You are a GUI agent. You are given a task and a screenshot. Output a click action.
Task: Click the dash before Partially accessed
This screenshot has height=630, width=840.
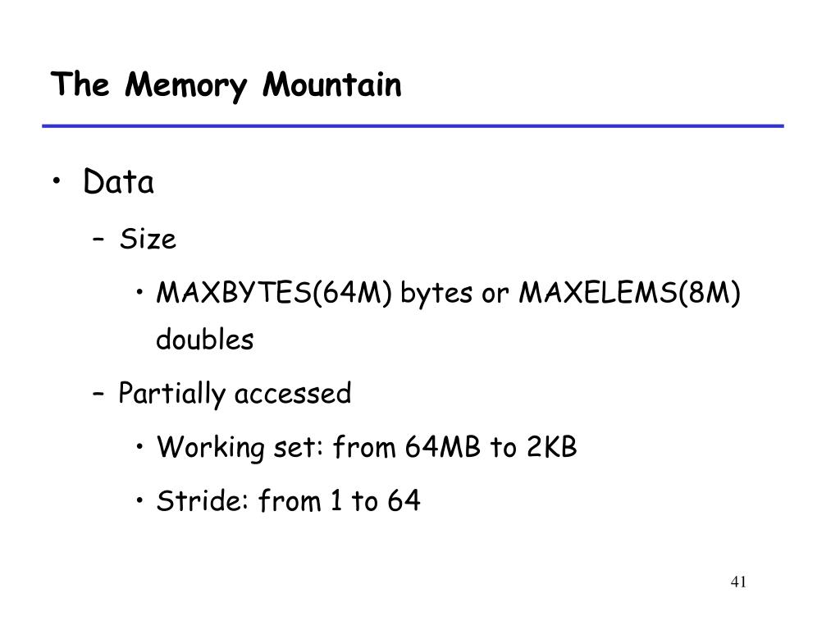point(98,394)
